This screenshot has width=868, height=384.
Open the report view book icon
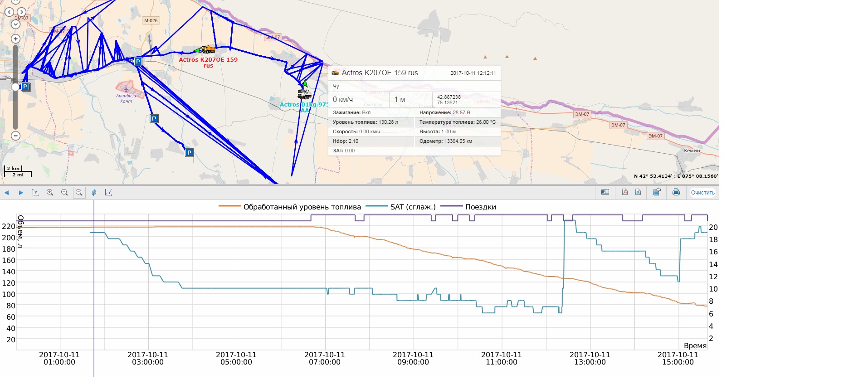pos(605,192)
